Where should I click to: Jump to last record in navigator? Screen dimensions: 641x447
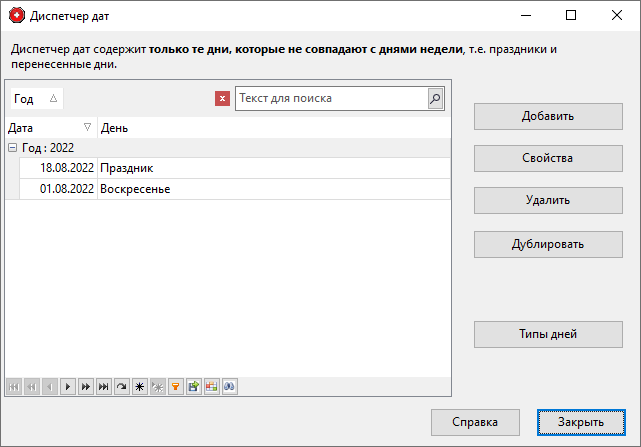point(103,385)
